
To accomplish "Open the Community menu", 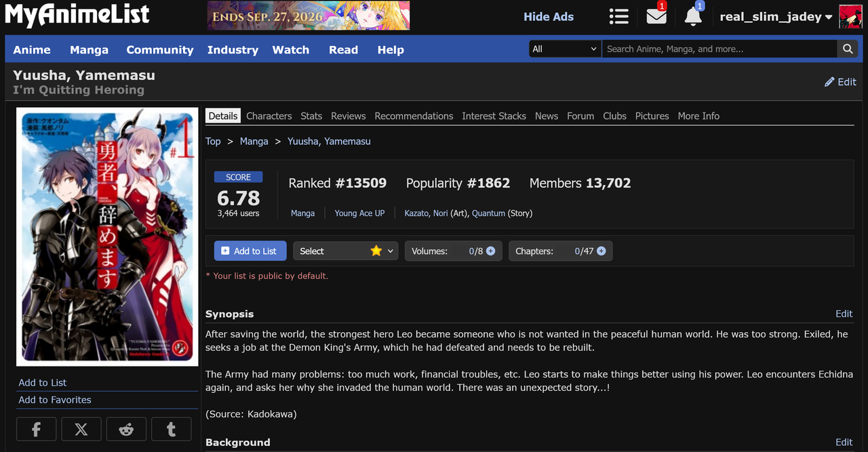I will click(x=160, y=49).
